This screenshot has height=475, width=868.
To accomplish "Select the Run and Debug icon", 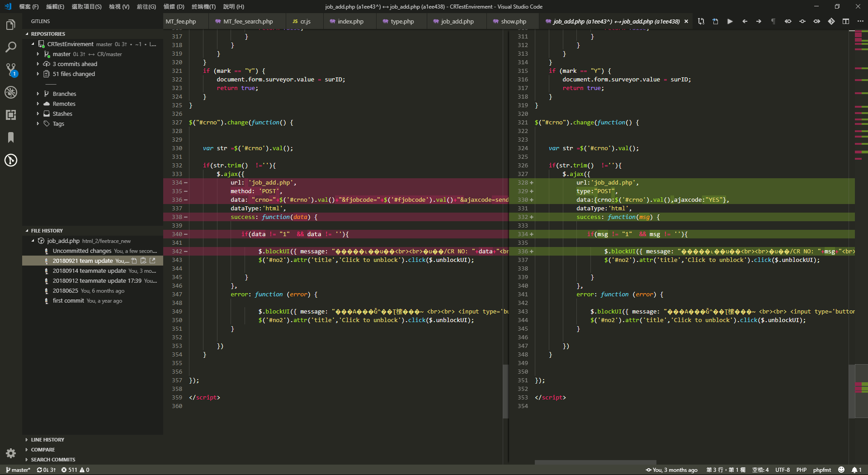I will pyautogui.click(x=11, y=92).
